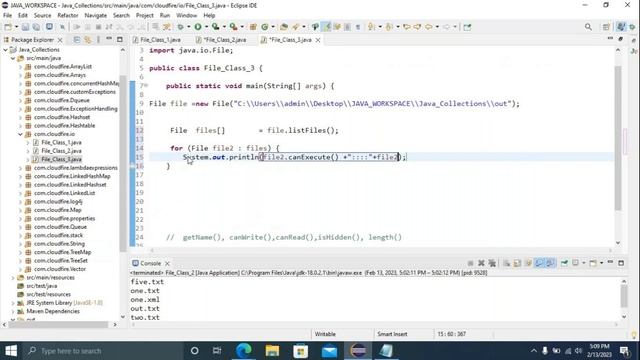Image resolution: width=640 pixels, height=360 pixels.
Task: Open Mail app from taskbar
Action: [x=329, y=351]
